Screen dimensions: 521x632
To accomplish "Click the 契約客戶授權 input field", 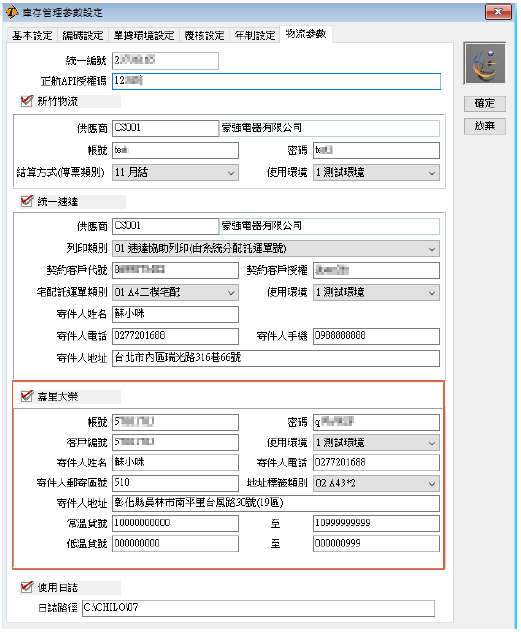I will [x=376, y=270].
